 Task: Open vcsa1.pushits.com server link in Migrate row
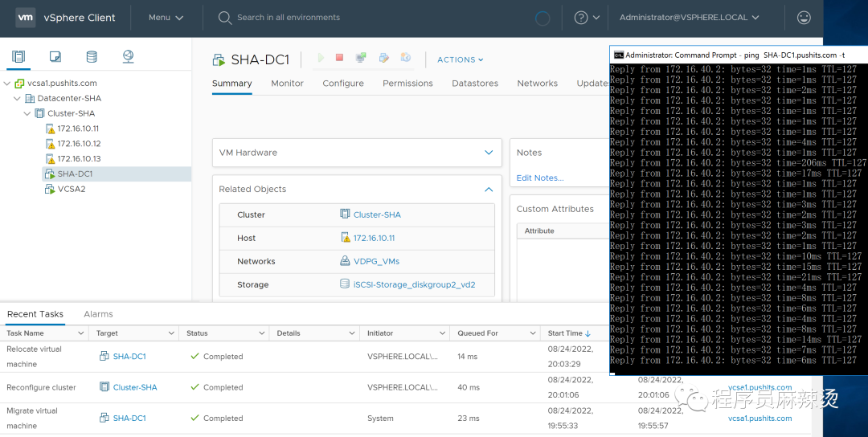pyautogui.click(x=760, y=419)
